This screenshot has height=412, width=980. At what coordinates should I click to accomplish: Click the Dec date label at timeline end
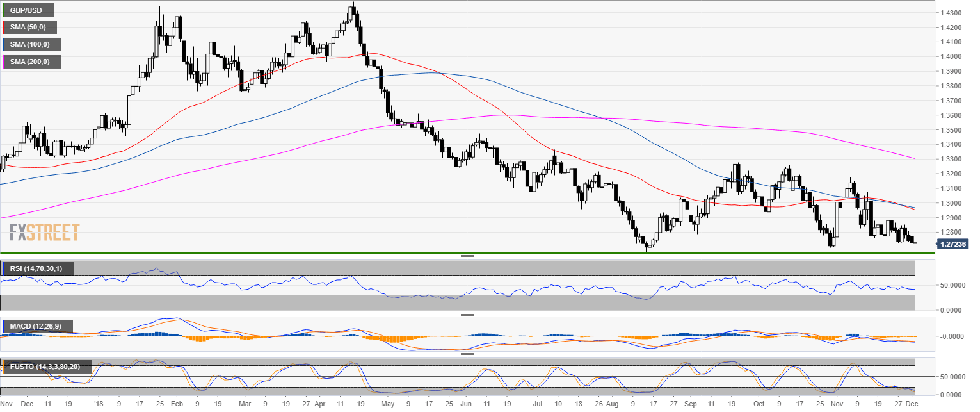point(920,405)
